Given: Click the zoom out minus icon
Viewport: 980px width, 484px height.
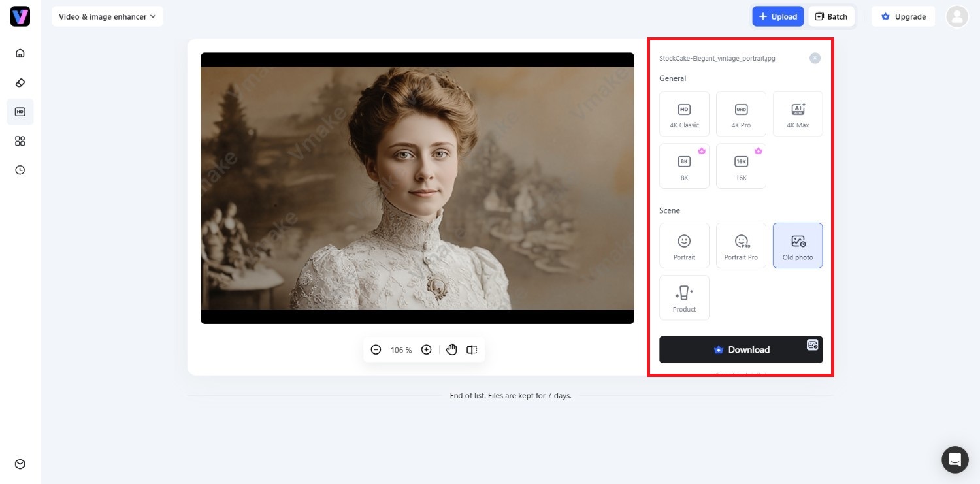Looking at the screenshot, I should click(376, 350).
